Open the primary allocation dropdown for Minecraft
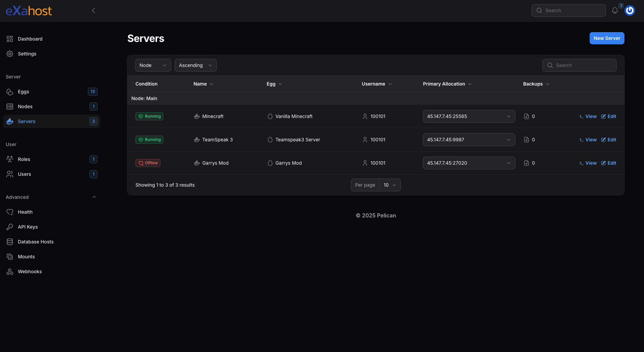This screenshot has height=352, width=644. tap(469, 116)
